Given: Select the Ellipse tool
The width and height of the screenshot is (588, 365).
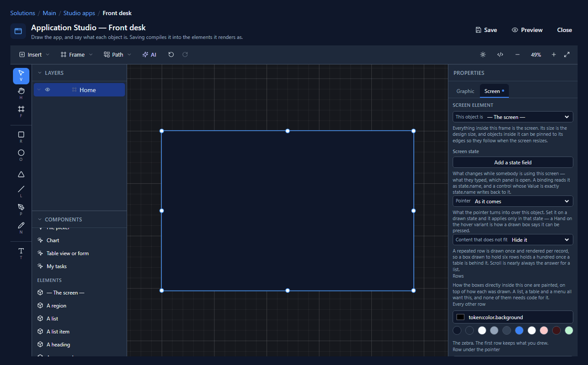Looking at the screenshot, I should click(x=21, y=155).
